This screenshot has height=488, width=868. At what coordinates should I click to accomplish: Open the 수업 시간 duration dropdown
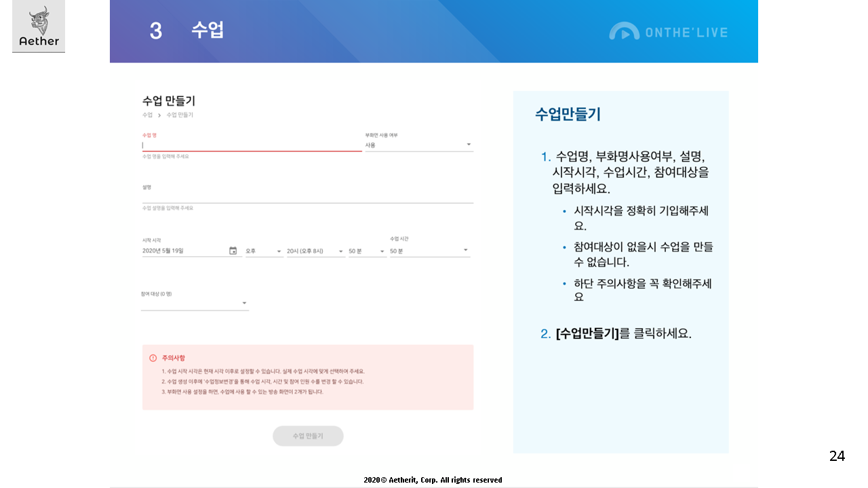[429, 251]
